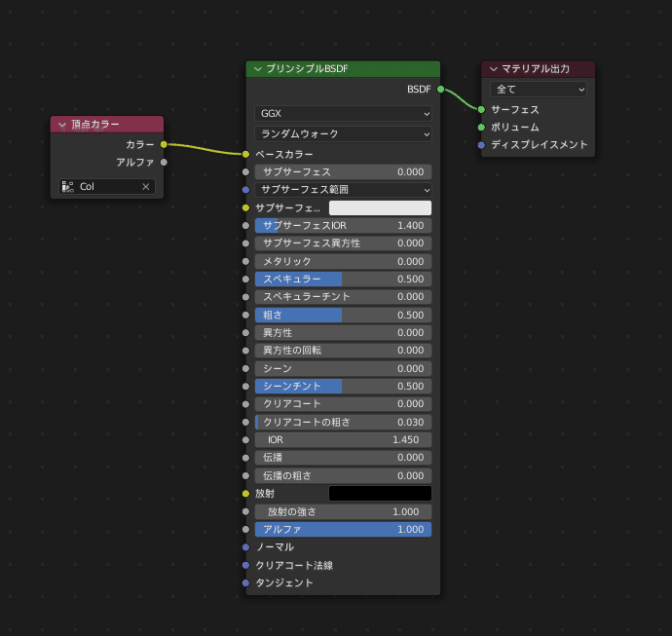The width and height of the screenshot is (672, 636).
Task: Click the 異方性の回転 slider
Action: [x=343, y=351]
